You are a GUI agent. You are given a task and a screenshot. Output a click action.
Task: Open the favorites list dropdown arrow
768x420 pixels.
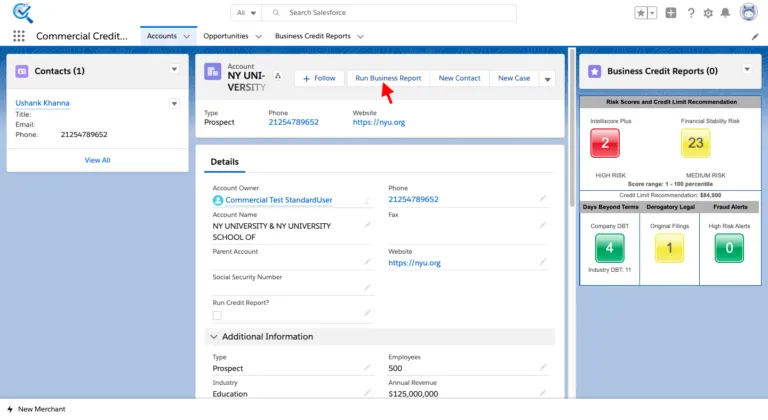(652, 13)
